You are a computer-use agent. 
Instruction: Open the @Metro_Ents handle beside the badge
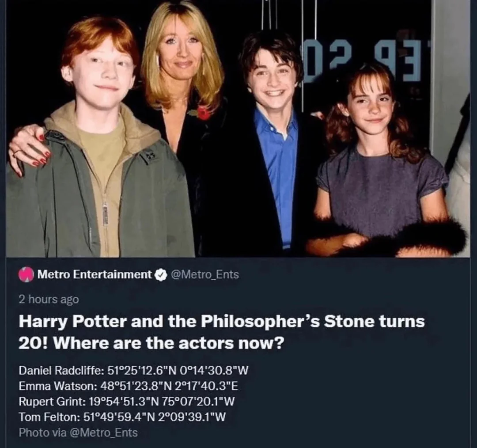(x=205, y=274)
